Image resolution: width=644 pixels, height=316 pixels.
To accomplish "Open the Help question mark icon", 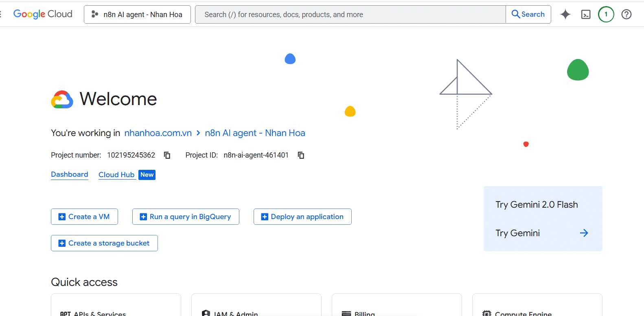I will pyautogui.click(x=626, y=14).
